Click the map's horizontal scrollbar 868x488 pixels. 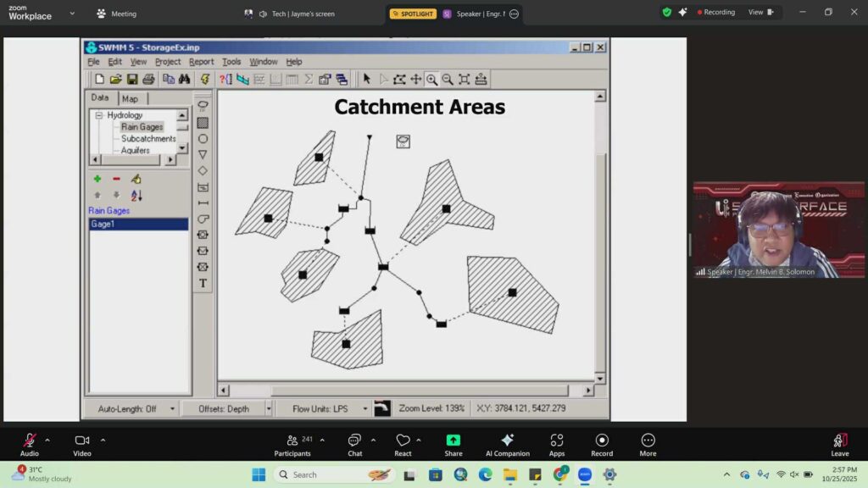pyautogui.click(x=405, y=391)
